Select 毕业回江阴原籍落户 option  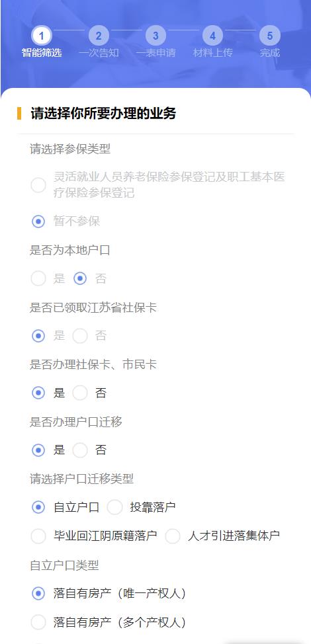[38, 536]
